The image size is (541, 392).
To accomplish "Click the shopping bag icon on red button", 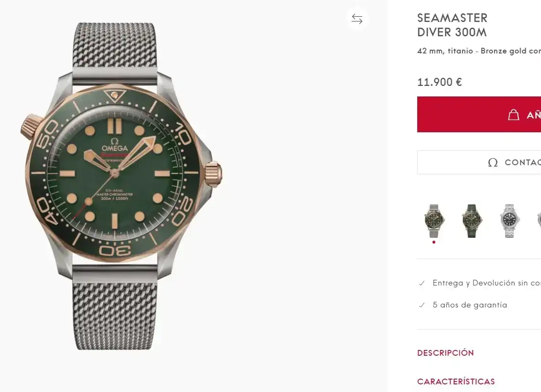I will (x=513, y=115).
